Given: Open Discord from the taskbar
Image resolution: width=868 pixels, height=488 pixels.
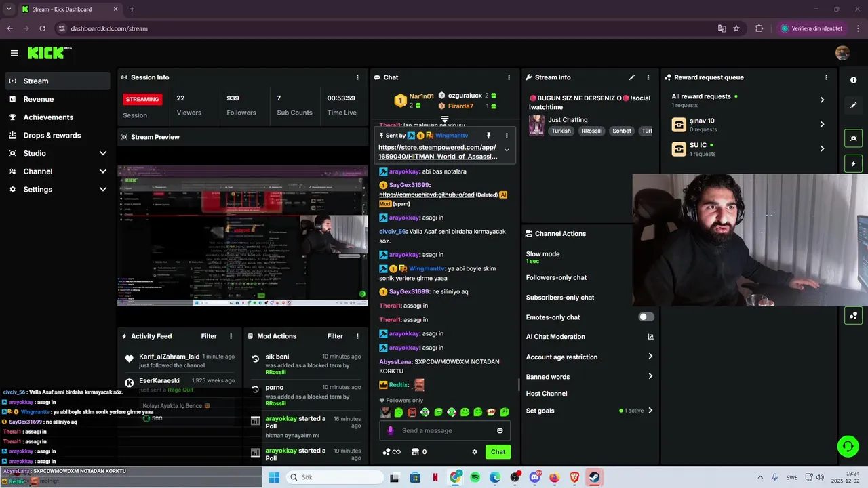Looking at the screenshot, I should coord(535,477).
